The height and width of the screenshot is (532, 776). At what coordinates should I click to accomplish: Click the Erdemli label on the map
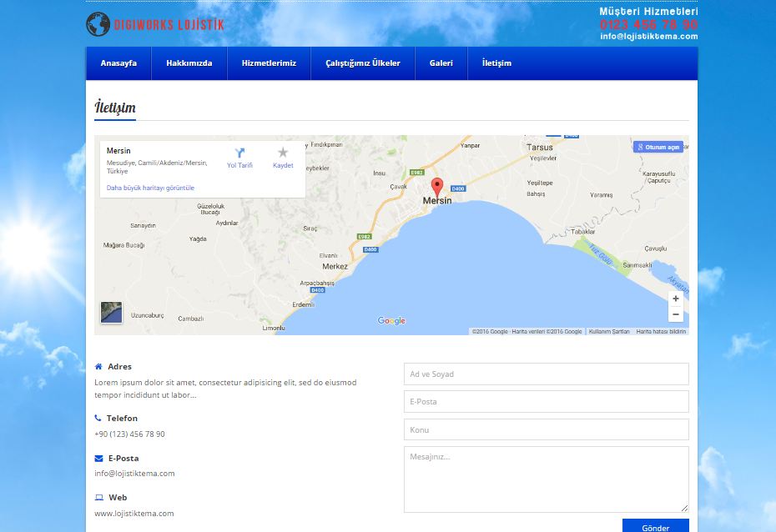(x=303, y=304)
